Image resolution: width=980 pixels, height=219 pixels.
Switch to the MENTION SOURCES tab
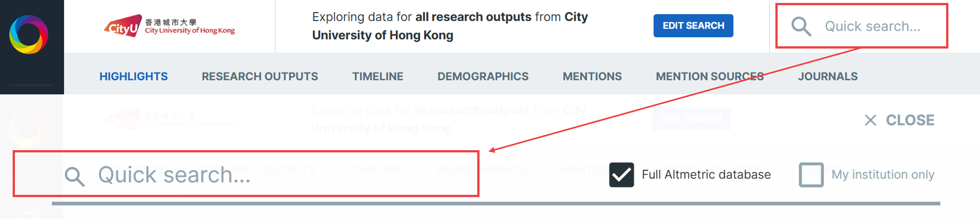[709, 76]
